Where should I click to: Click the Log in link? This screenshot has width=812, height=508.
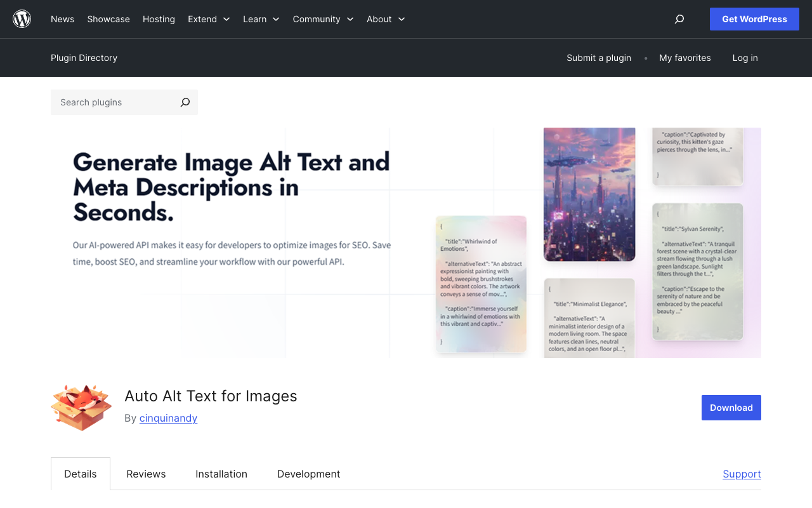click(745, 58)
